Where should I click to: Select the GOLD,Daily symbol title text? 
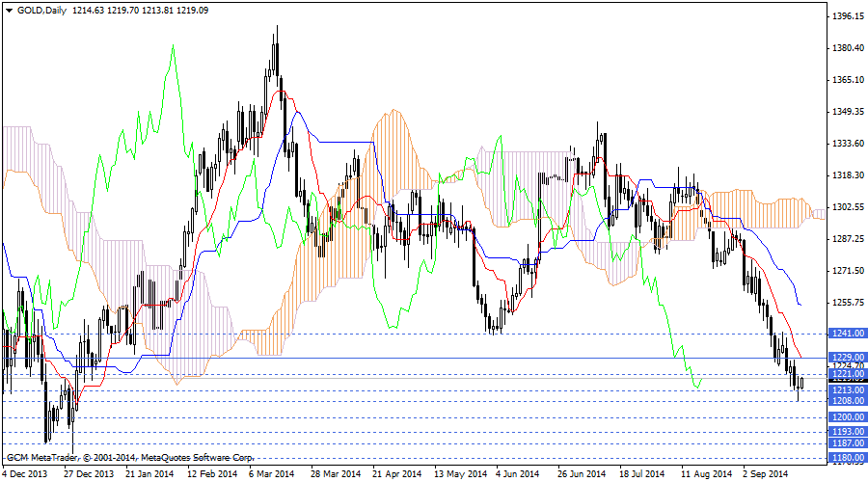pos(41,10)
